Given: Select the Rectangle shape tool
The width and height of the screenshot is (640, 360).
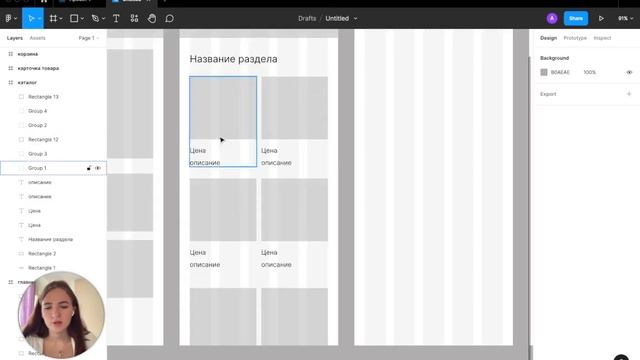Looking at the screenshot, I should coord(74,18).
